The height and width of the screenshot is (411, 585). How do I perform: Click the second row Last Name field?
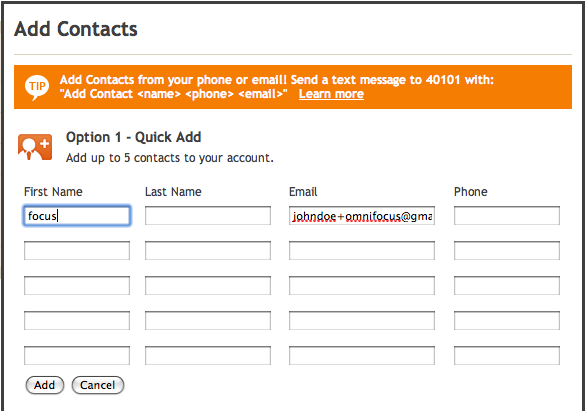pyautogui.click(x=208, y=250)
